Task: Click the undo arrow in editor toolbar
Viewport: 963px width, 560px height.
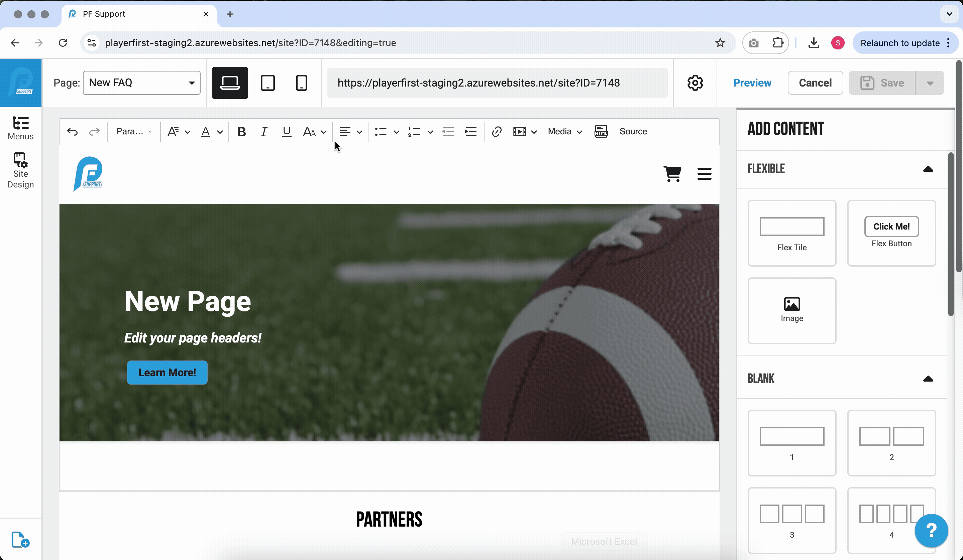Action: (x=72, y=132)
